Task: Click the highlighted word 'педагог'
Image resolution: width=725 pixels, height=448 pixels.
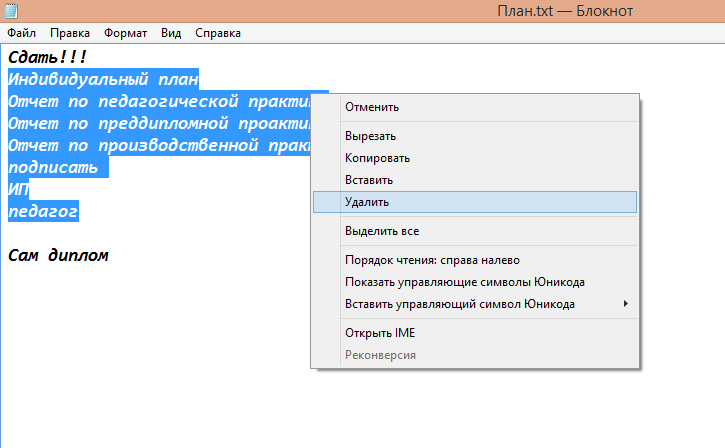Action: point(43,211)
